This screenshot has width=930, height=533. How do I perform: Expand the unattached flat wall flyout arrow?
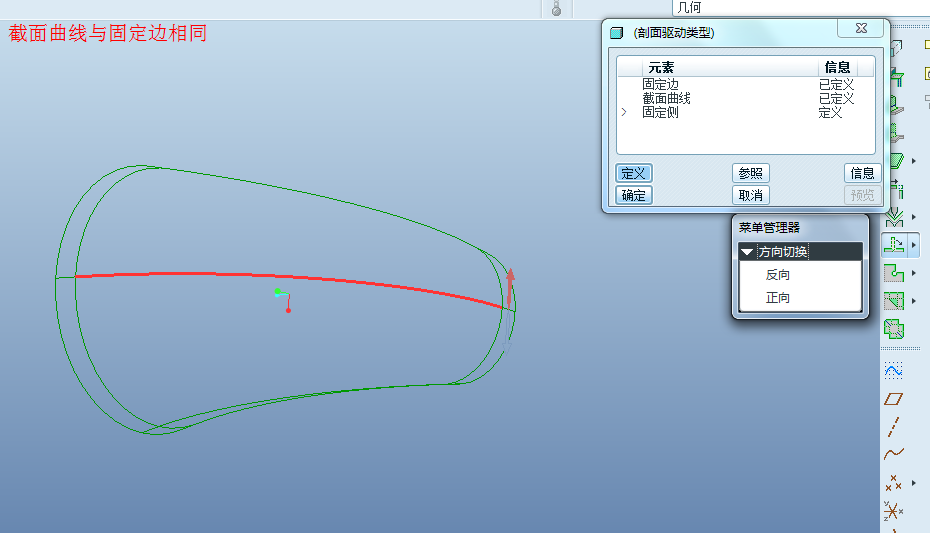[x=914, y=161]
